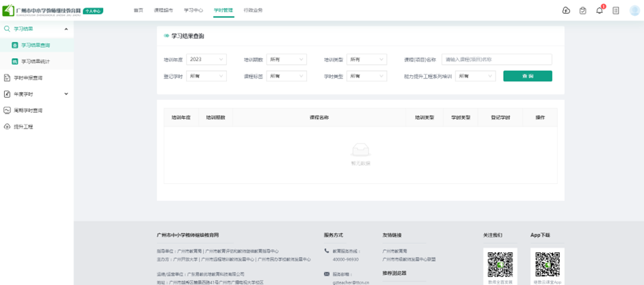Click the 操作 column header
This screenshot has height=285, width=644.
540,118
